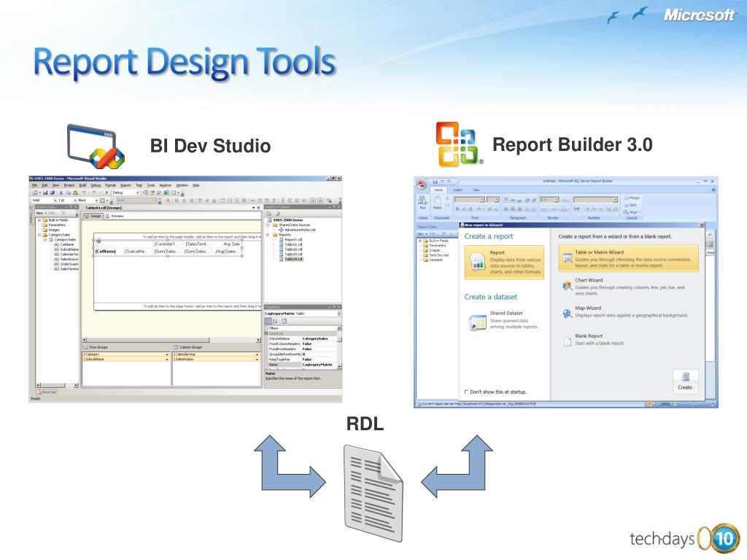Click the Underline icon in Report Builder ribbon
Screen dimensions: 747x560
pos(471,209)
